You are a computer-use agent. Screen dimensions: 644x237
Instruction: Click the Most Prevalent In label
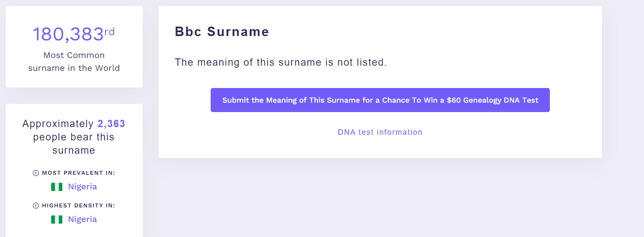(x=79, y=173)
